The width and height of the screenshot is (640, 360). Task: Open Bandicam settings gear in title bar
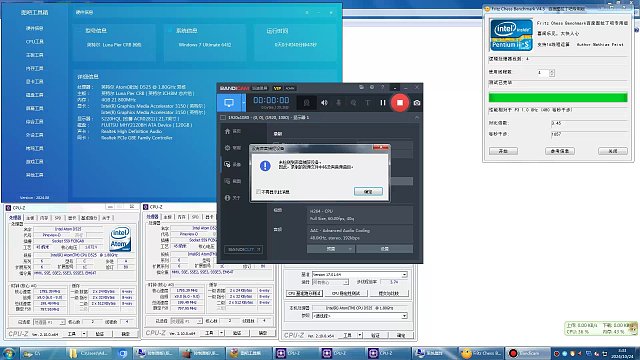pyautogui.click(x=372, y=87)
